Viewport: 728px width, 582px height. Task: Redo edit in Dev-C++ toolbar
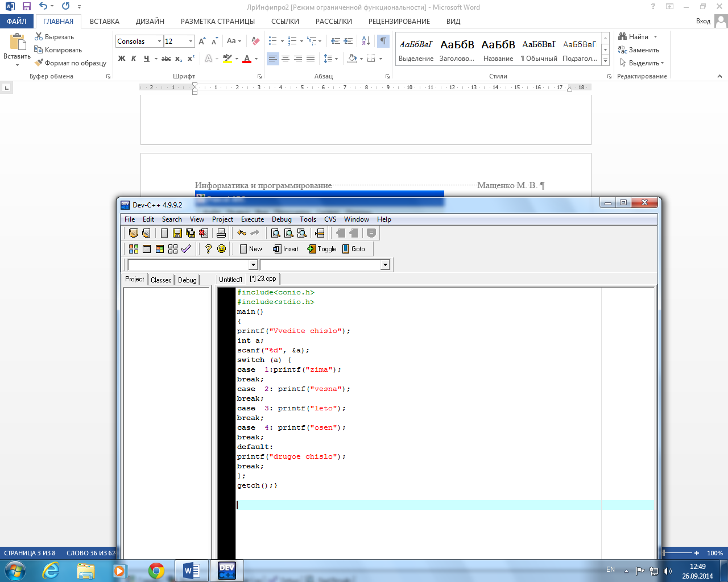(255, 233)
